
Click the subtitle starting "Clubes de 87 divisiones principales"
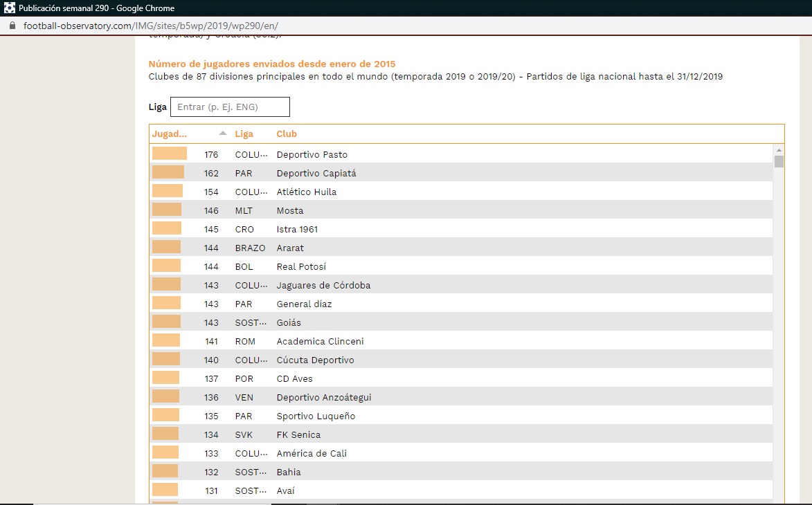click(435, 77)
